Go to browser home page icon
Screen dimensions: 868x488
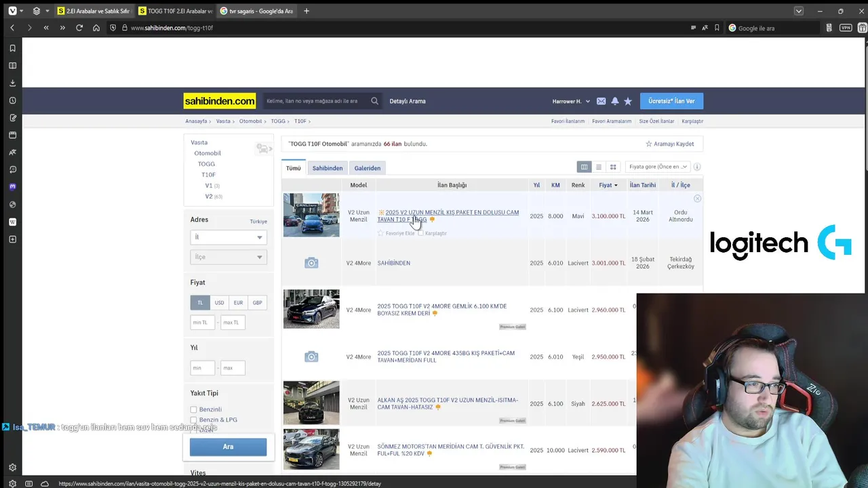pyautogui.click(x=96, y=28)
